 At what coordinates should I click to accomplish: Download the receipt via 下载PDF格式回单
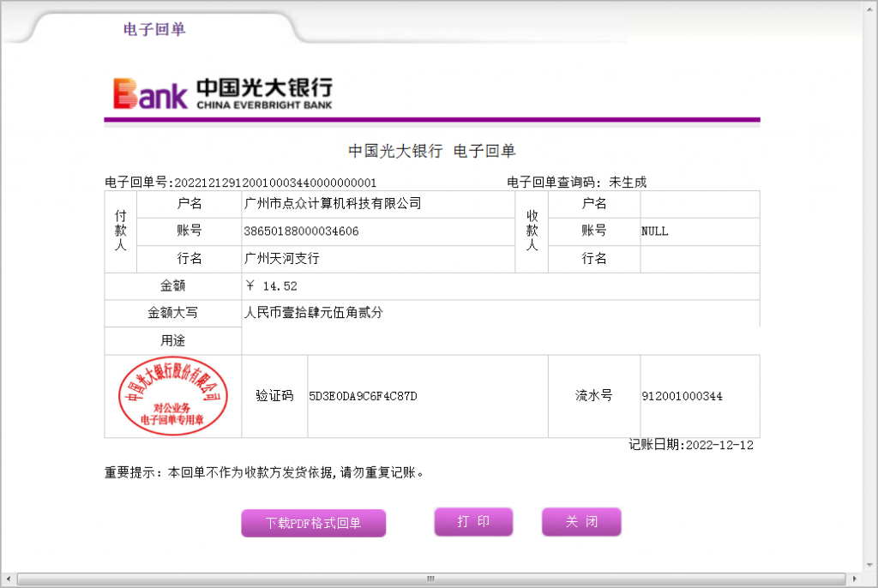point(313,523)
